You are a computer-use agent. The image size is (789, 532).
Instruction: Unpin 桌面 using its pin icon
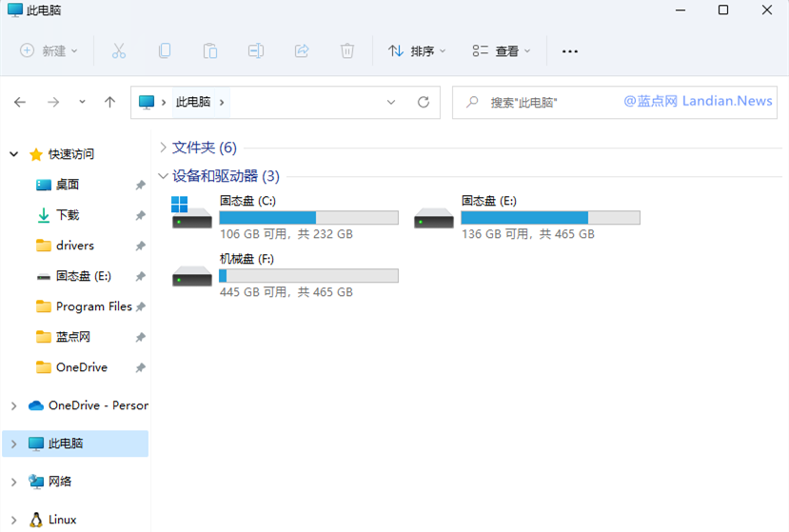click(x=140, y=185)
